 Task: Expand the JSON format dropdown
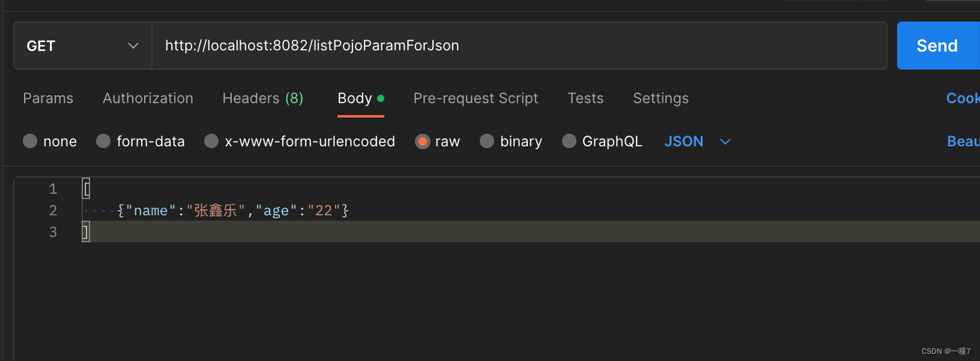click(697, 142)
